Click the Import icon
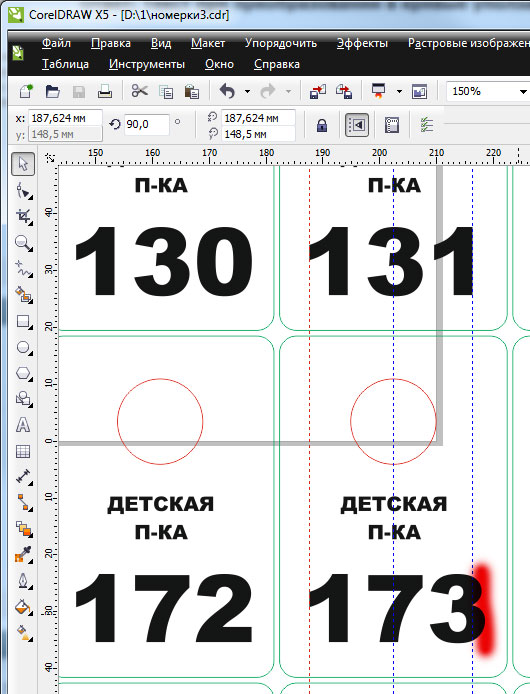530x694 pixels. pyautogui.click(x=317, y=92)
